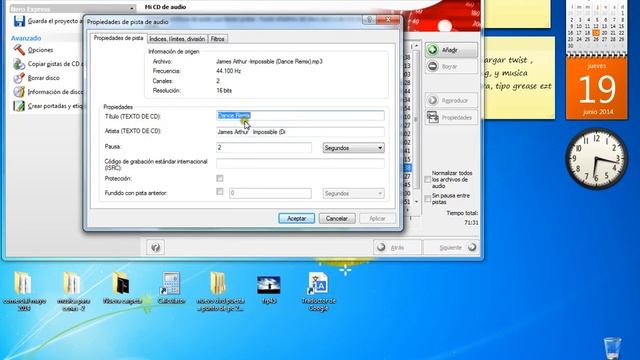The width and height of the screenshot is (640, 360).
Task: Click the ISRC code input field
Action: [x=300, y=164]
